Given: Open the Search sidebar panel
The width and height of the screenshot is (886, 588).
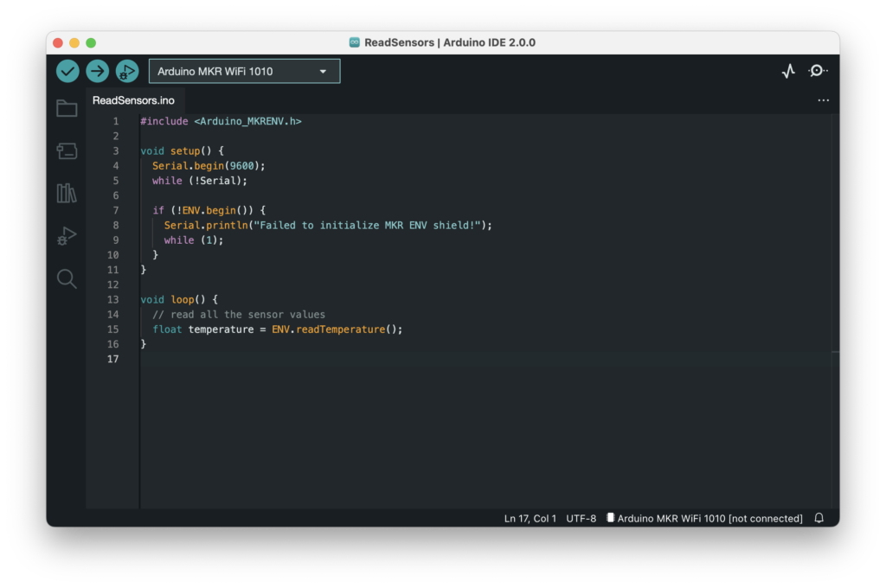Looking at the screenshot, I should point(67,278).
